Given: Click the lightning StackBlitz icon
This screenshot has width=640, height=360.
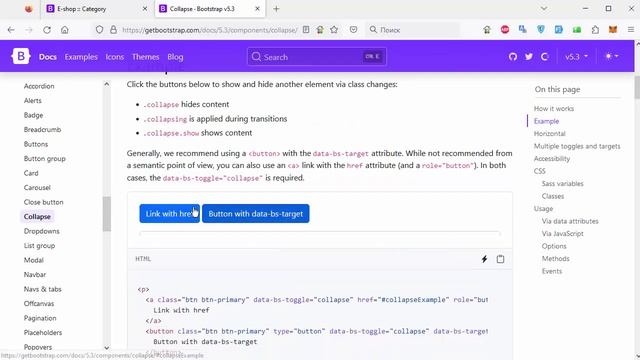Looking at the screenshot, I should (x=484, y=259).
